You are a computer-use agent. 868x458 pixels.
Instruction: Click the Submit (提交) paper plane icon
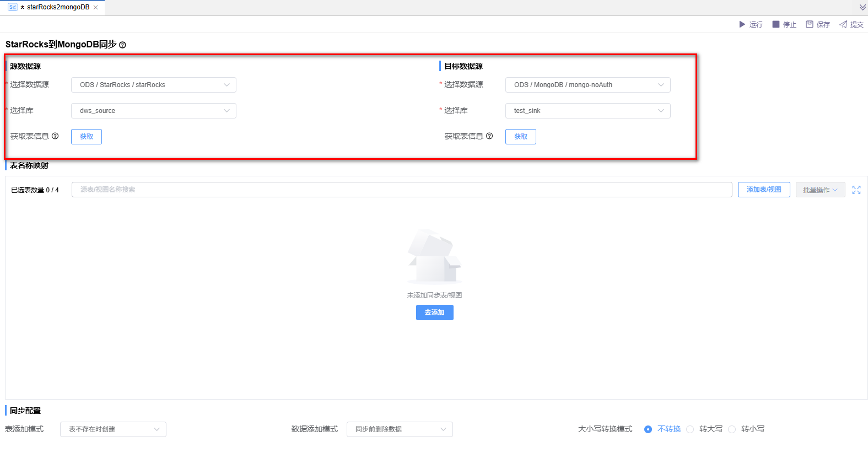click(x=843, y=24)
